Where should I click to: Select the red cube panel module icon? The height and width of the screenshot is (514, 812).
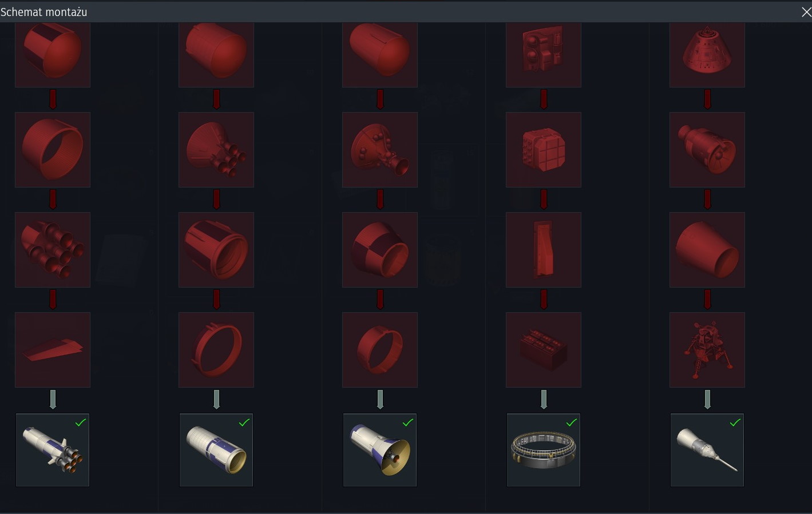[x=544, y=150]
